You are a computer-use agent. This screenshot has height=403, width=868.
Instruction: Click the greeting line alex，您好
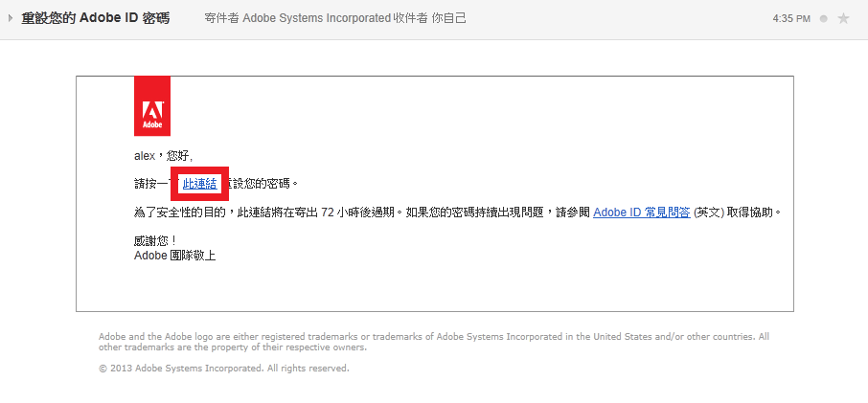tap(163, 155)
